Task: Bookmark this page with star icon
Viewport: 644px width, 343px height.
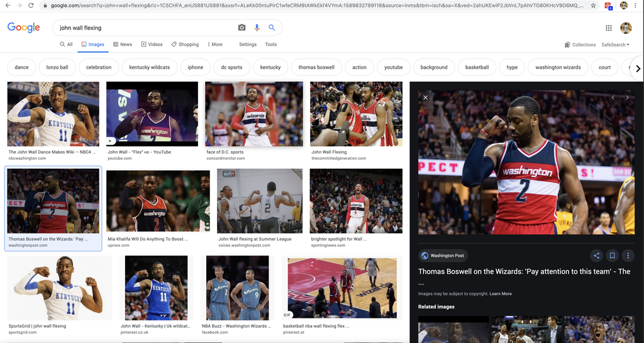Action: [x=593, y=5]
